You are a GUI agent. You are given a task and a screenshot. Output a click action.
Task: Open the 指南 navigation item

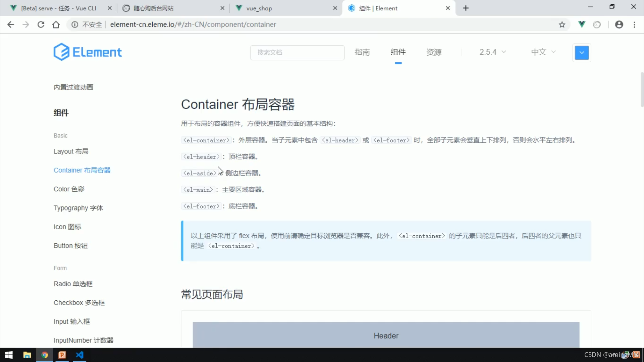pos(362,52)
